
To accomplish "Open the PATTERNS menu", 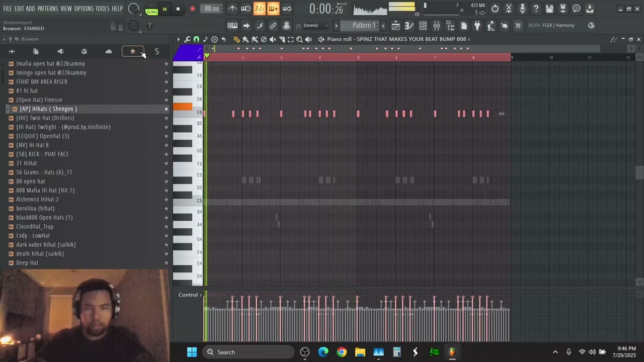I will [47, 9].
